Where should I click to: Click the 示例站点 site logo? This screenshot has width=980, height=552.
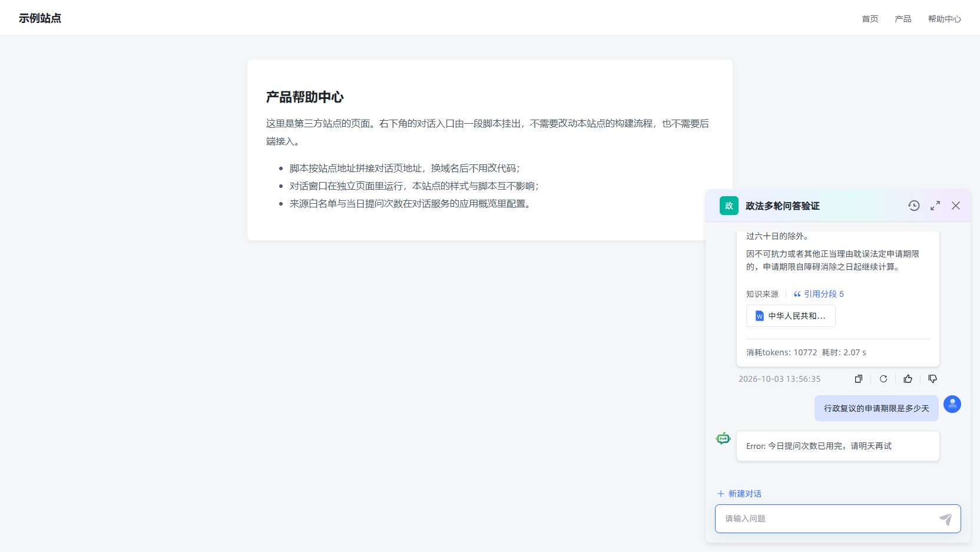coord(40,18)
